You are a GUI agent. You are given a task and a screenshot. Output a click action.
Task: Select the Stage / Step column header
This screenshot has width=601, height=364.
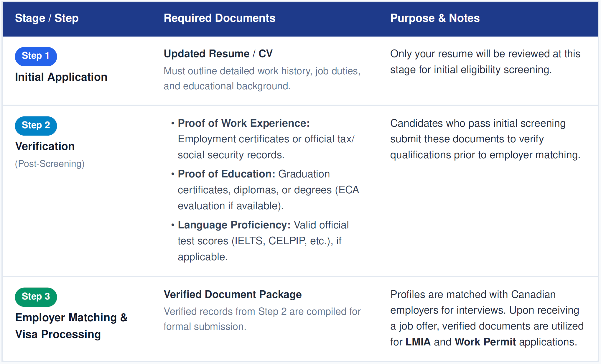coord(47,18)
